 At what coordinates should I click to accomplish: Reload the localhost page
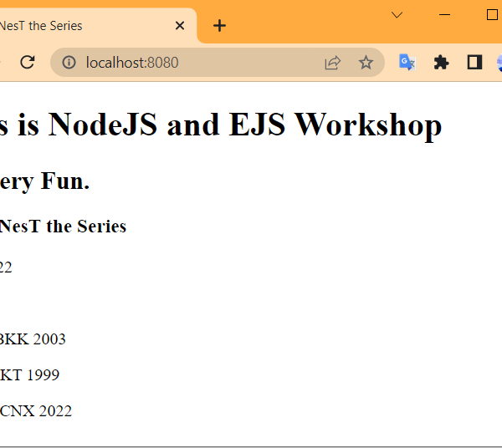click(28, 63)
